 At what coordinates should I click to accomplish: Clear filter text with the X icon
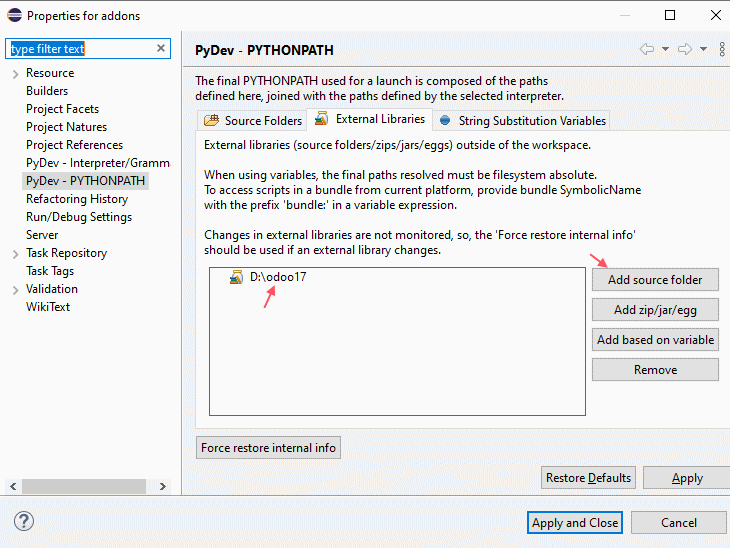[x=161, y=48]
